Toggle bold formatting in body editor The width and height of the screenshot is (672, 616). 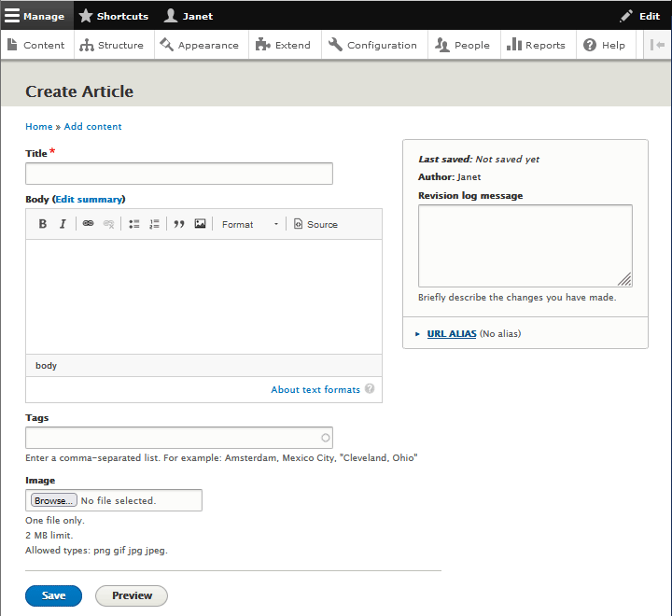pos(42,224)
